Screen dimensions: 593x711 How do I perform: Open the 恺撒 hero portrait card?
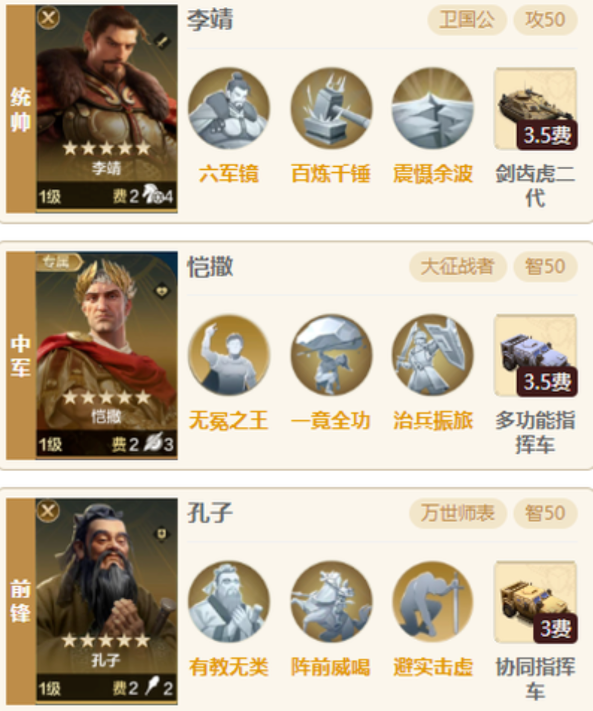click(x=107, y=356)
